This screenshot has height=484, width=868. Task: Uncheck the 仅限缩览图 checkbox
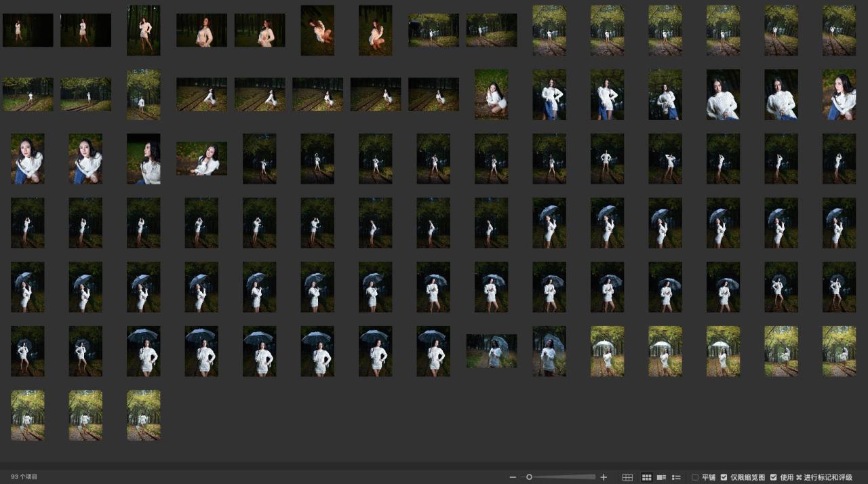[x=724, y=477]
